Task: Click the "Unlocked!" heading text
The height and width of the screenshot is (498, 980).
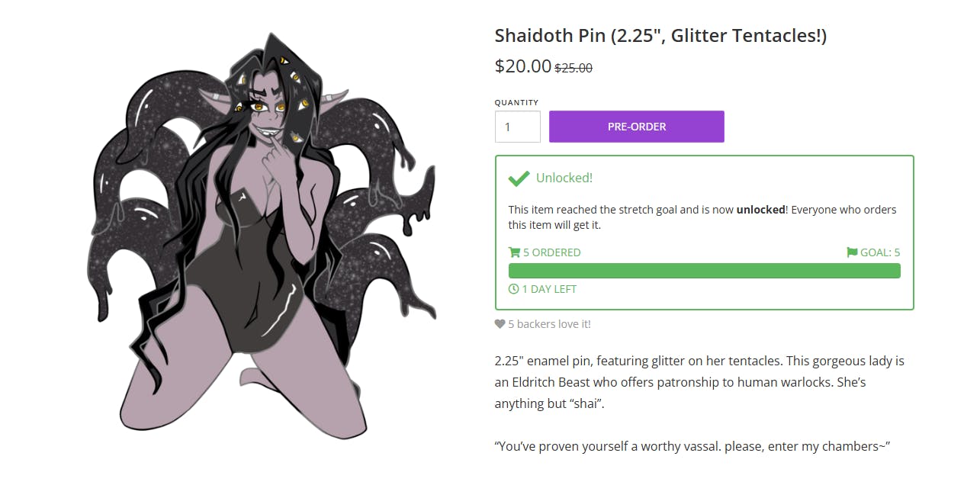Action: 564,178
